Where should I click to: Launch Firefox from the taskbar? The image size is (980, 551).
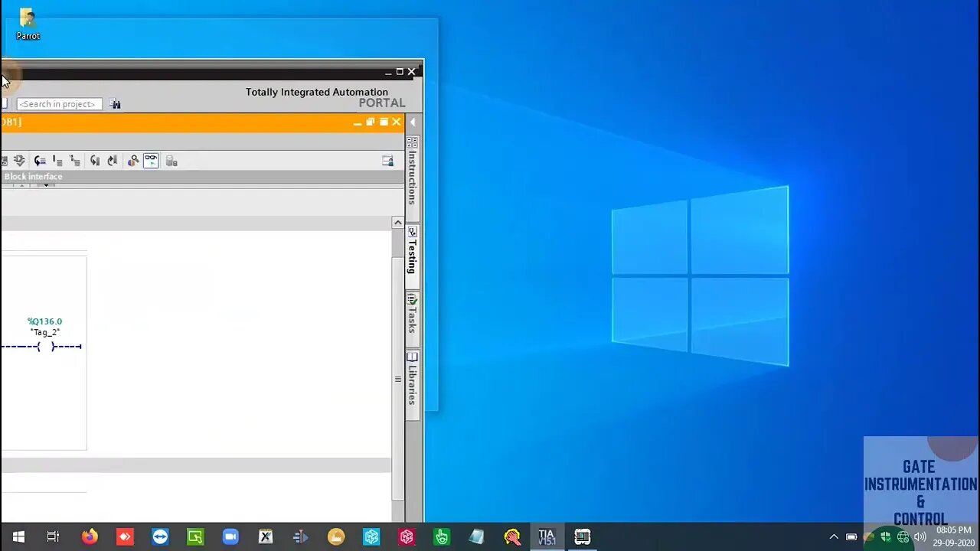[x=90, y=536]
